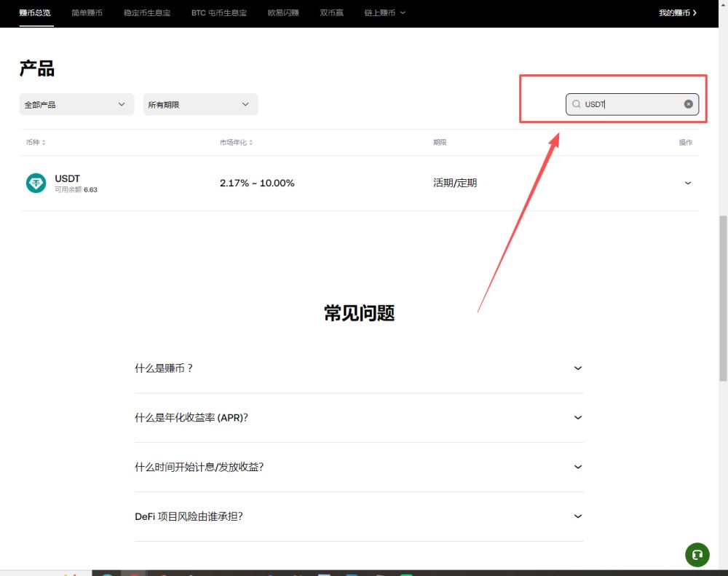The width and height of the screenshot is (728, 576).
Task: Focus the search box containing USDT
Action: 632,104
